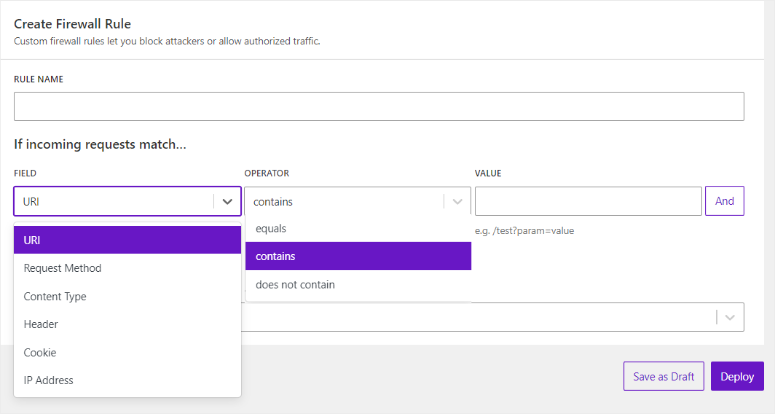Choose Cookie as the match field
Image resolution: width=775 pixels, height=414 pixels.
tap(127, 352)
